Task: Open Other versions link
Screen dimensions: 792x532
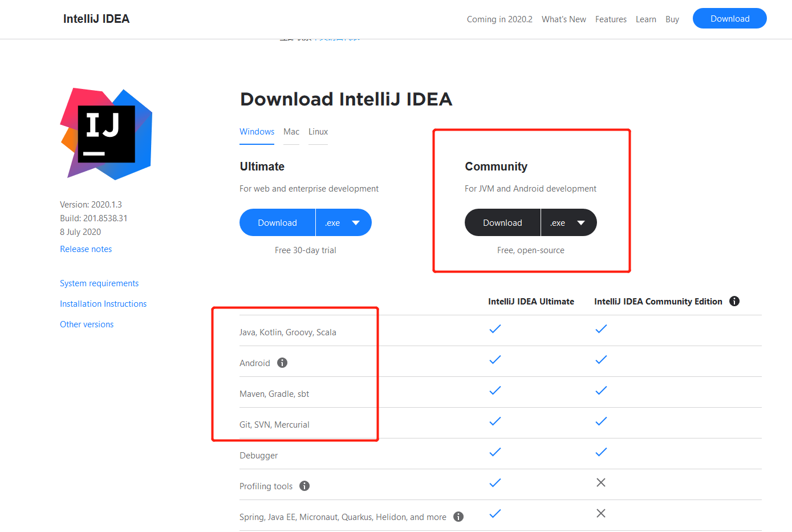Action: (87, 324)
